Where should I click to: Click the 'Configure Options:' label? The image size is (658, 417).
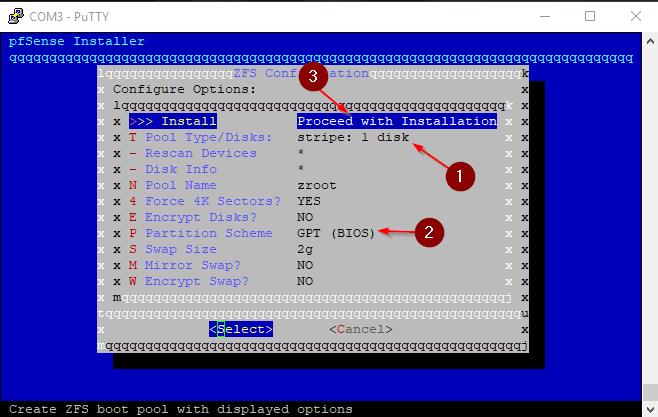point(184,89)
